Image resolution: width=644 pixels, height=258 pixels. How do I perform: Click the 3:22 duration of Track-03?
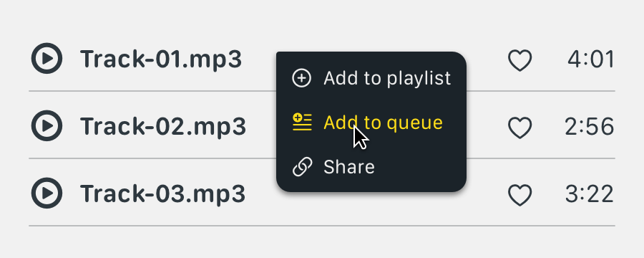pos(590,194)
